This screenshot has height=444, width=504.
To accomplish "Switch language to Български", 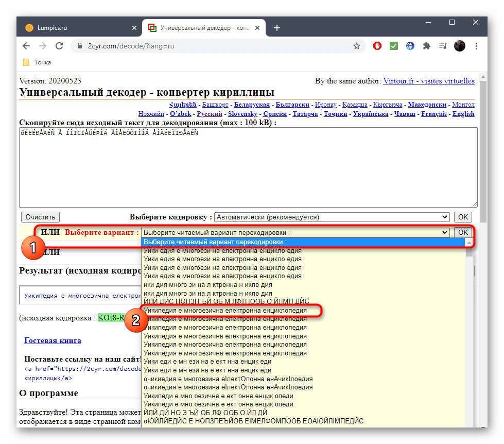I will pyautogui.click(x=292, y=105).
